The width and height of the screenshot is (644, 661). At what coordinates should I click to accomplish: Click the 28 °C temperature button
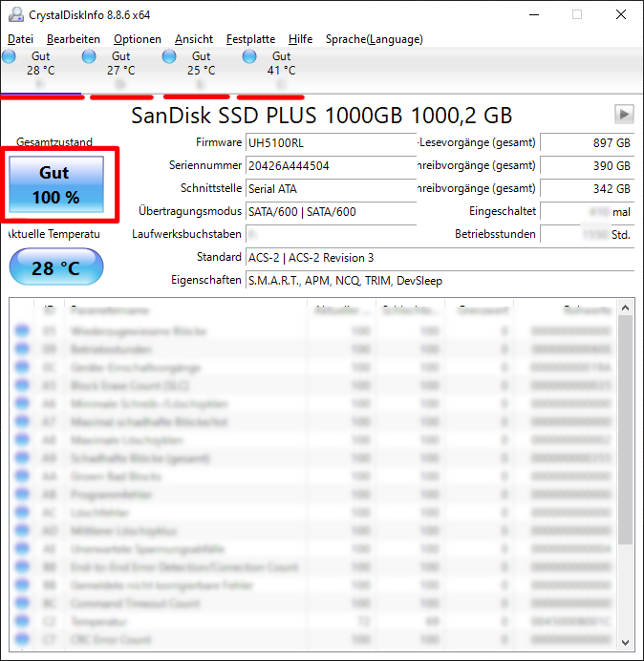click(x=56, y=267)
